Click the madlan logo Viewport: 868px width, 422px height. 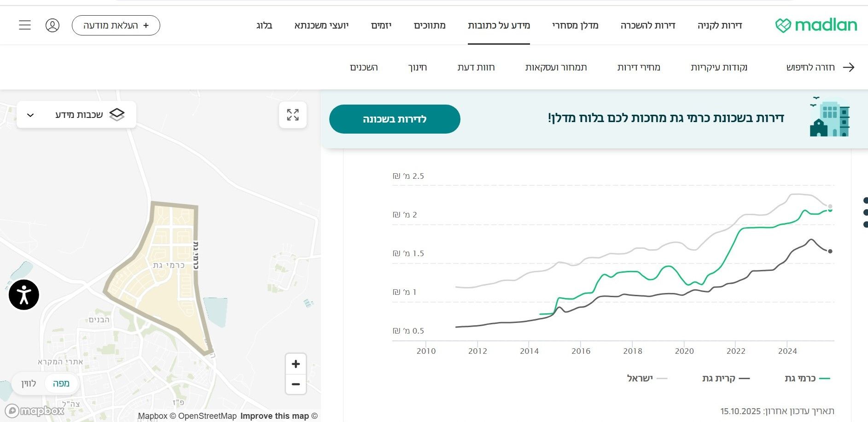click(x=816, y=25)
